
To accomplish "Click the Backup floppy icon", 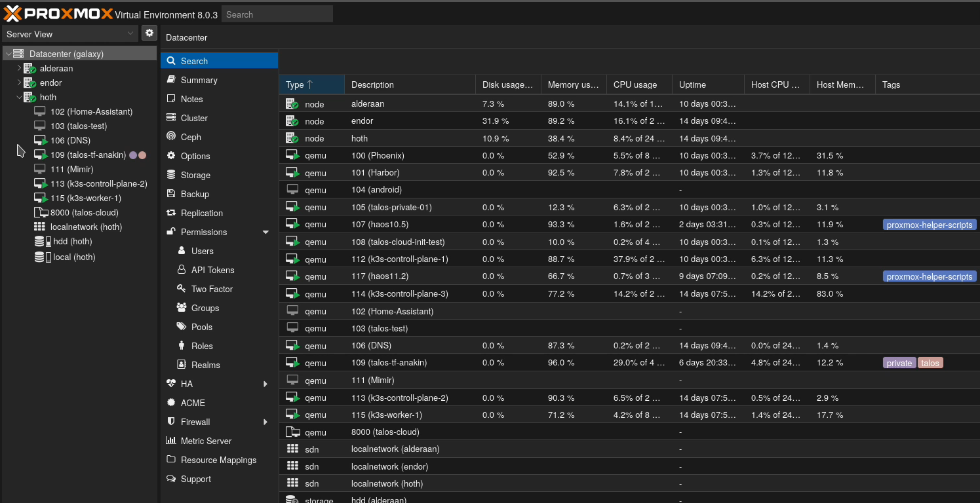I will coord(171,194).
